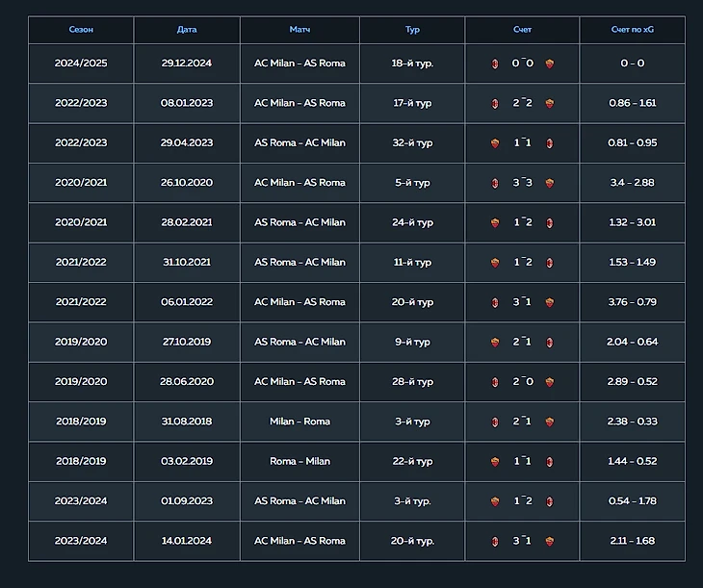Click the xG score 1.32 – 3.01
This screenshot has height=588, width=703.
[632, 222]
